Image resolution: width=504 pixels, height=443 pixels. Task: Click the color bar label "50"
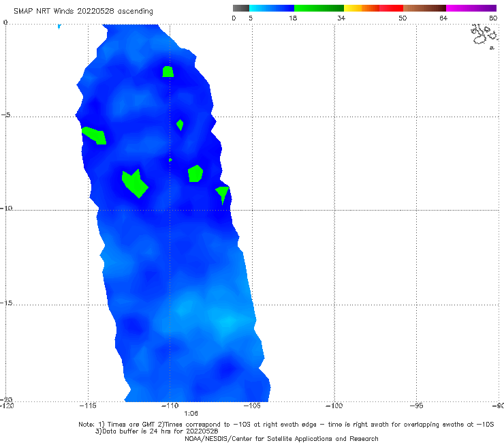click(403, 18)
